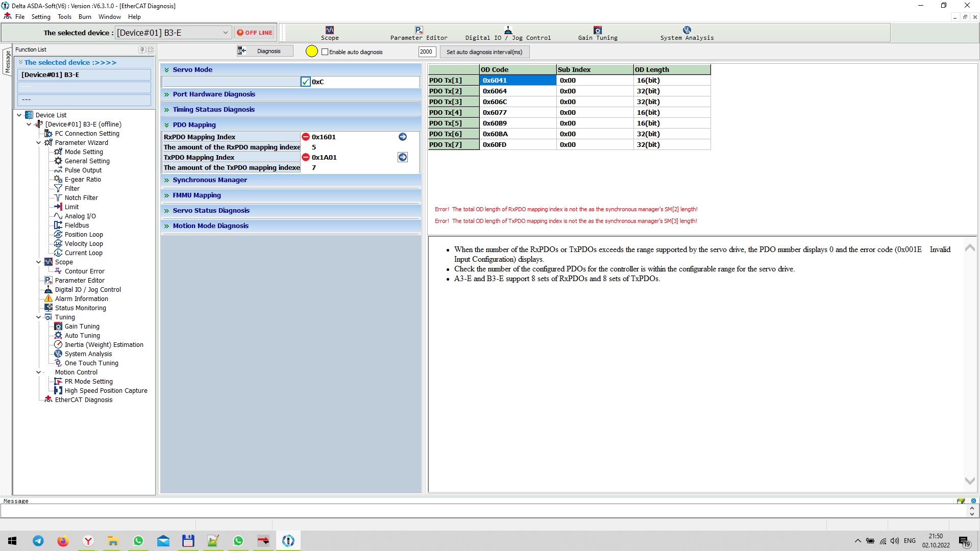The height and width of the screenshot is (551, 980).
Task: Open the notification center icon
Action: [x=964, y=541]
